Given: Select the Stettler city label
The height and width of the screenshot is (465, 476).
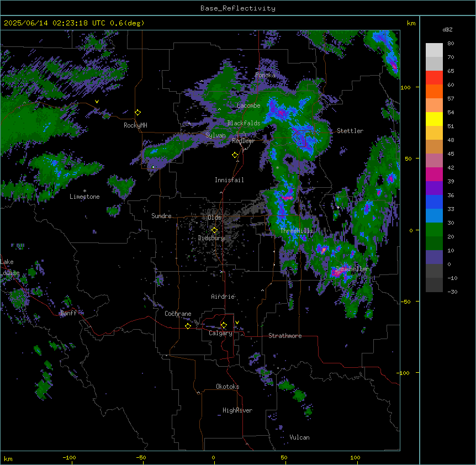Looking at the screenshot, I should click(x=350, y=131).
